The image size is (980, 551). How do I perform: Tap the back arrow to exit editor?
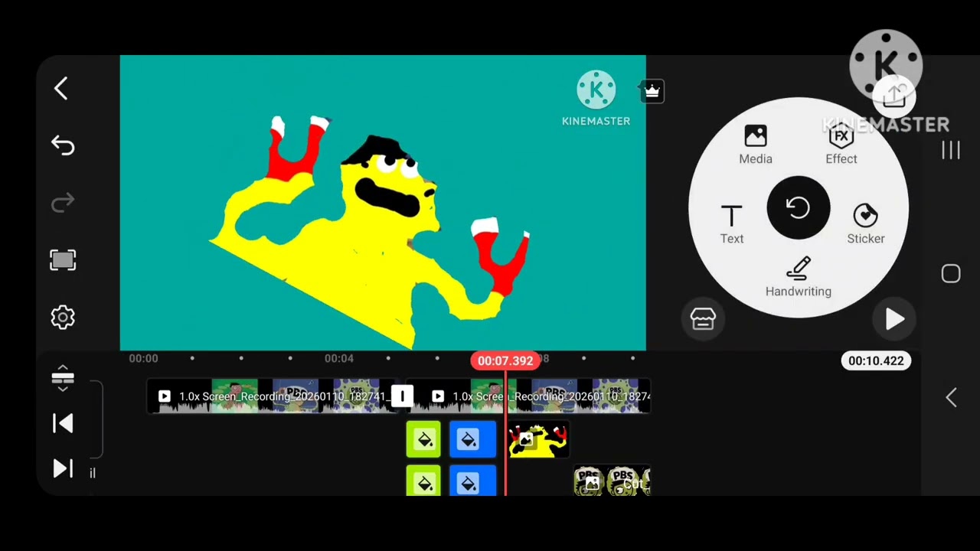[61, 88]
